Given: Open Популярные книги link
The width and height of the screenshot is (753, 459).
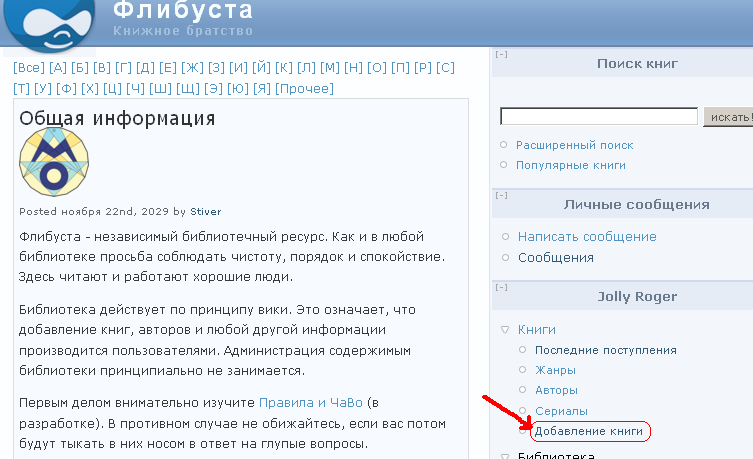Looking at the screenshot, I should coord(570,165).
